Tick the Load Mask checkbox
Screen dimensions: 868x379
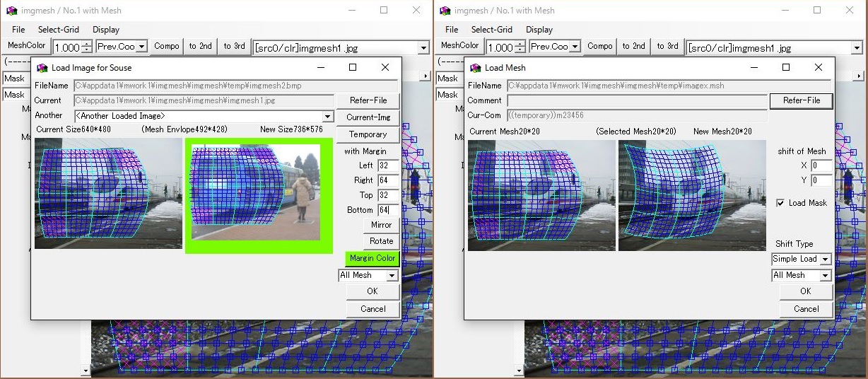tap(780, 203)
